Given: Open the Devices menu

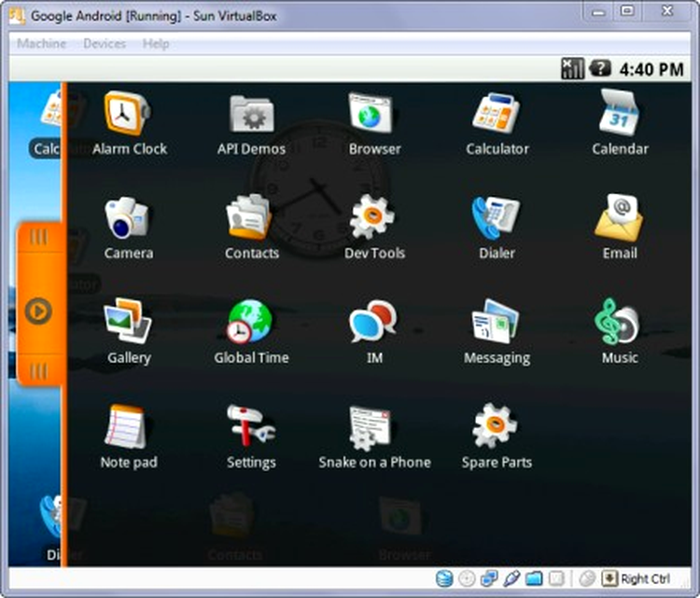Looking at the screenshot, I should [x=105, y=43].
